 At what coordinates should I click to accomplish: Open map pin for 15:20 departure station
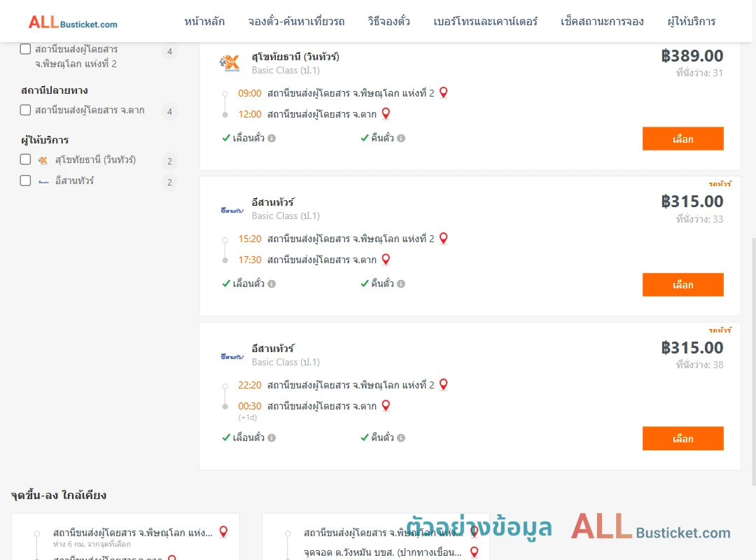click(444, 238)
